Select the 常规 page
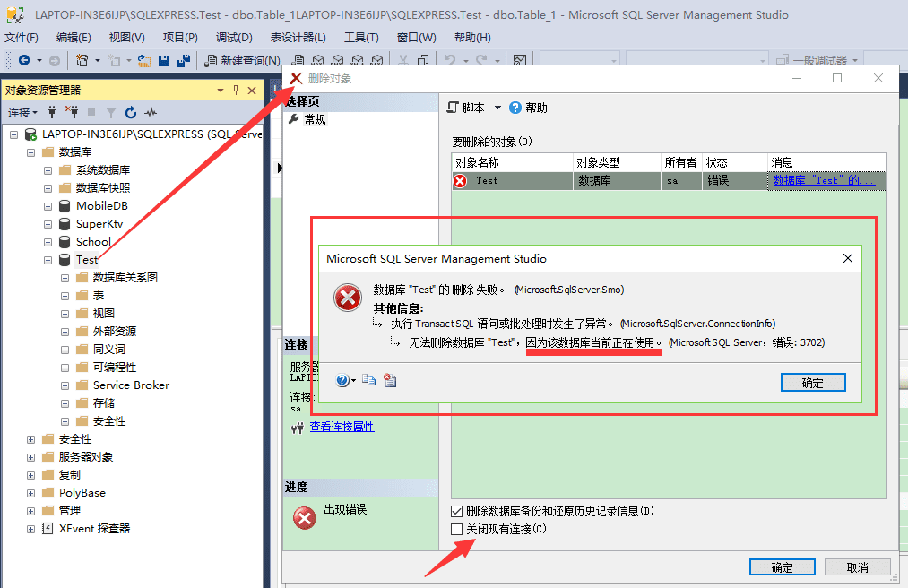The height and width of the screenshot is (588, 908). tap(315, 119)
